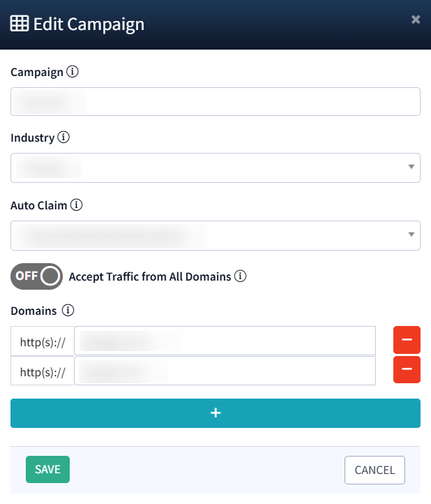
Task: Close the Edit Campaign dialog
Action: pos(416,20)
